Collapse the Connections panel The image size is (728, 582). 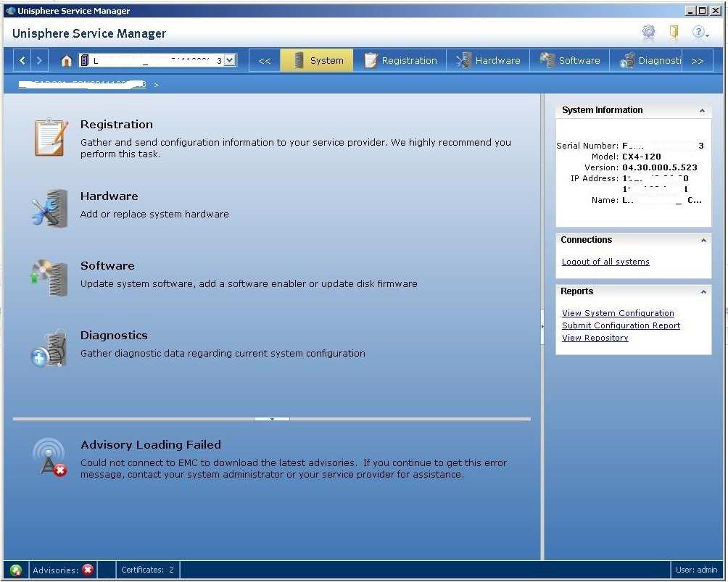(703, 240)
